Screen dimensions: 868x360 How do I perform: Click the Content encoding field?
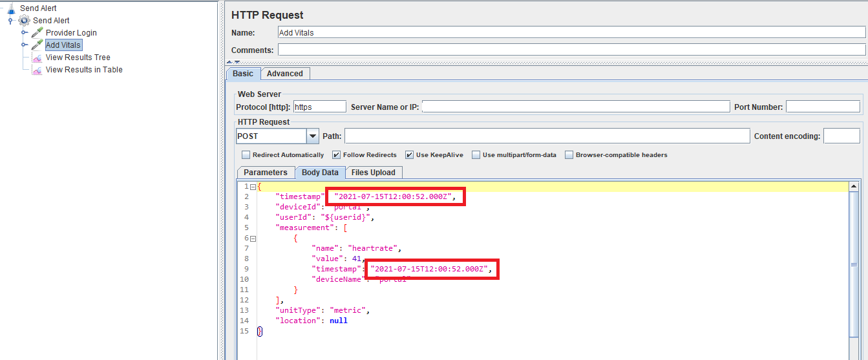(842, 136)
